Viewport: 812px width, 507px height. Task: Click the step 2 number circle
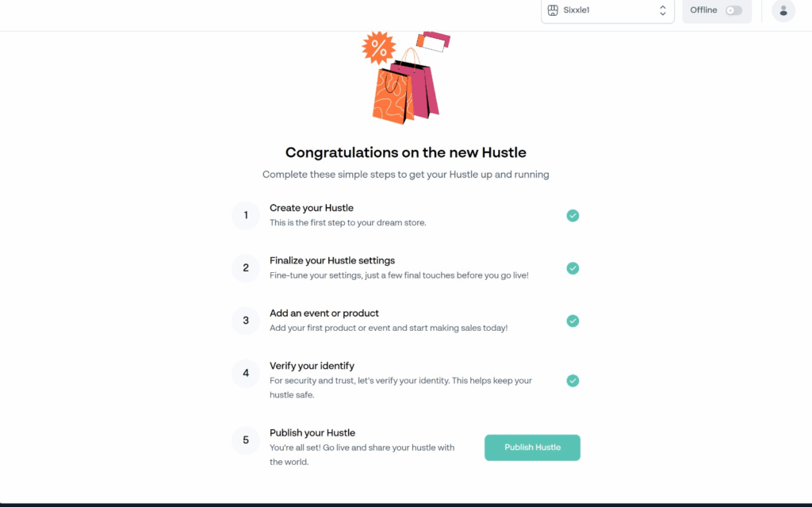246,268
